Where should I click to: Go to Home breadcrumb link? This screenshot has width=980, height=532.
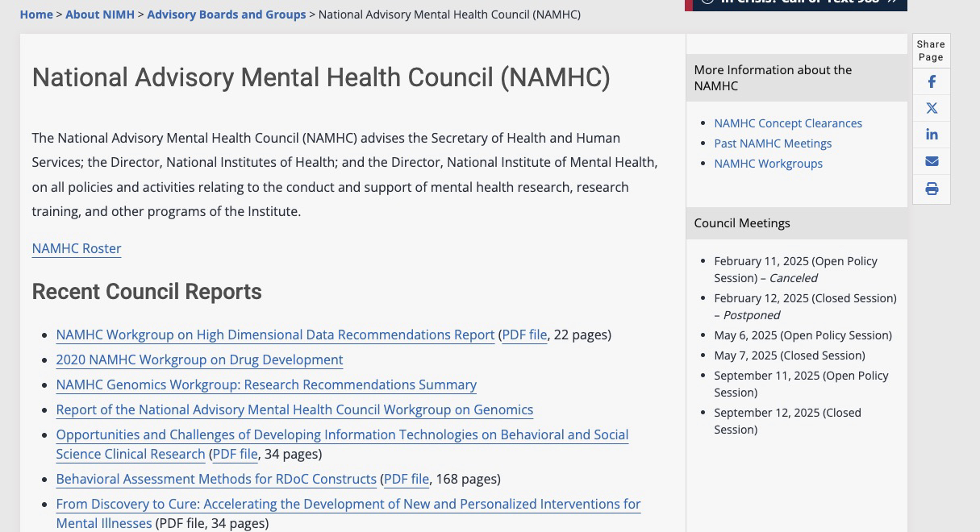click(x=36, y=15)
